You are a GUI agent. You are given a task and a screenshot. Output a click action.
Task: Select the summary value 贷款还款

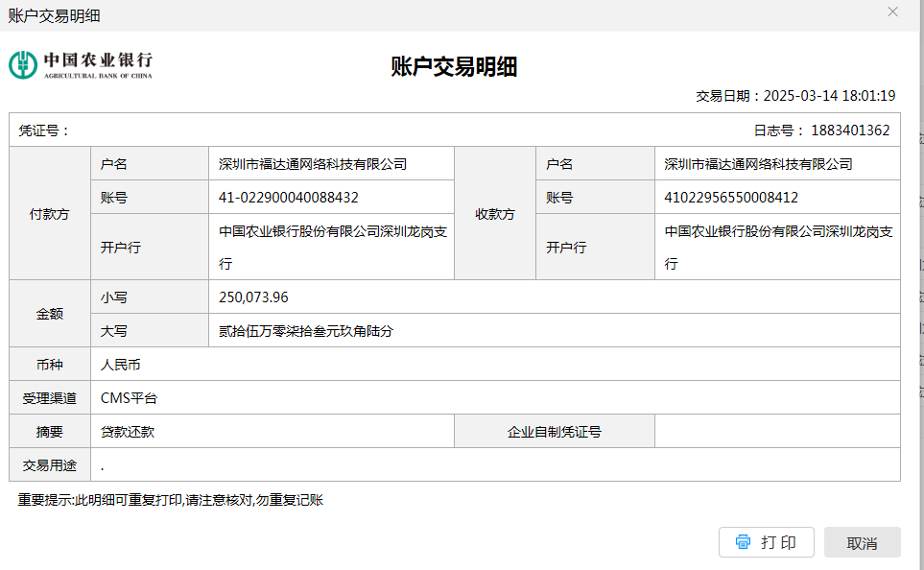coord(128,432)
